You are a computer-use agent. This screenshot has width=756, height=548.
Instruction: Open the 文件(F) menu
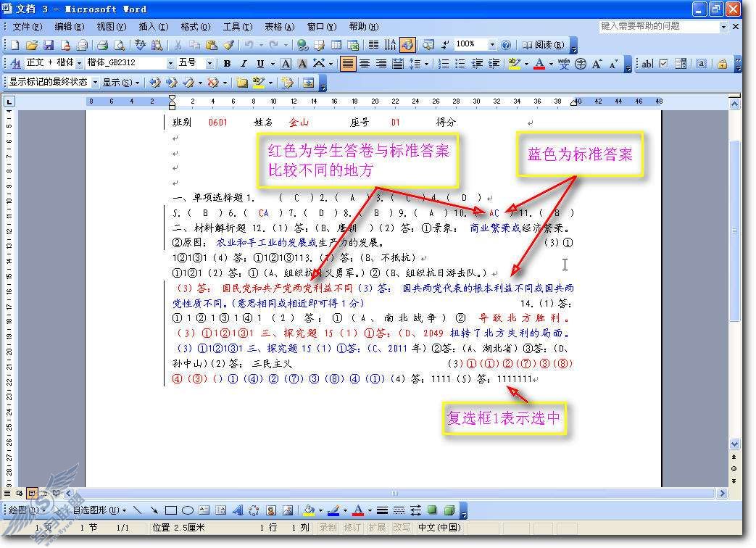point(27,27)
